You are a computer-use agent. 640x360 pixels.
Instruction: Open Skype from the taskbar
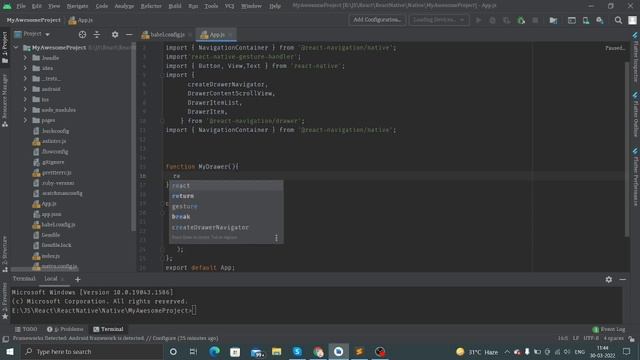coord(297,351)
